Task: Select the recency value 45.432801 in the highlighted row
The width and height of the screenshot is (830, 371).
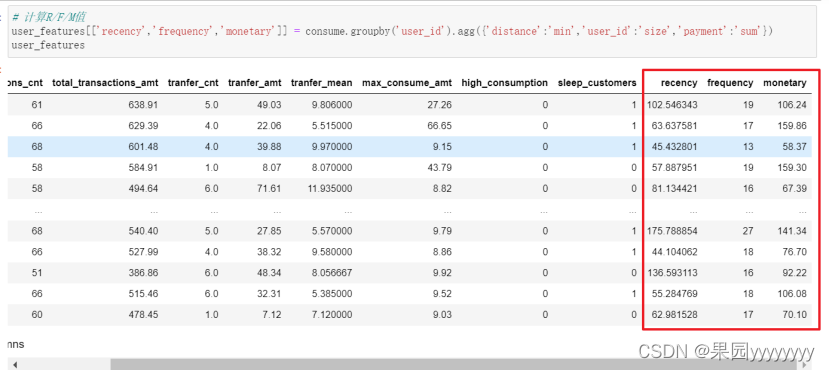Action: point(674,147)
